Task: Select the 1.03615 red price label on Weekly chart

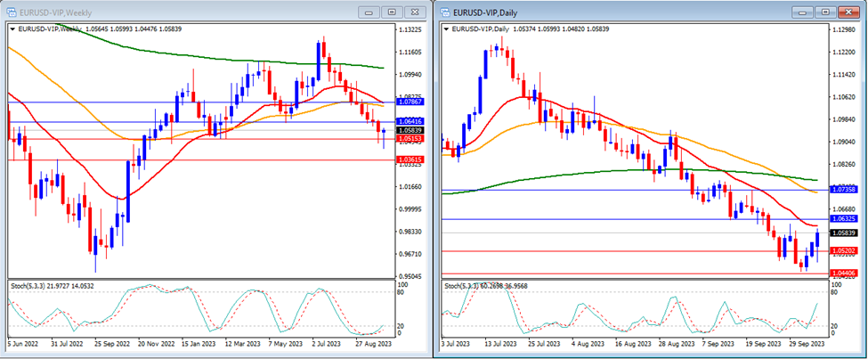Action: coord(410,159)
